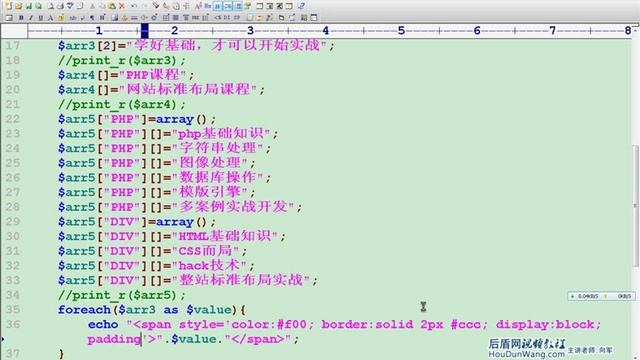Click the //print_r($arr5); comment line

coord(122,295)
